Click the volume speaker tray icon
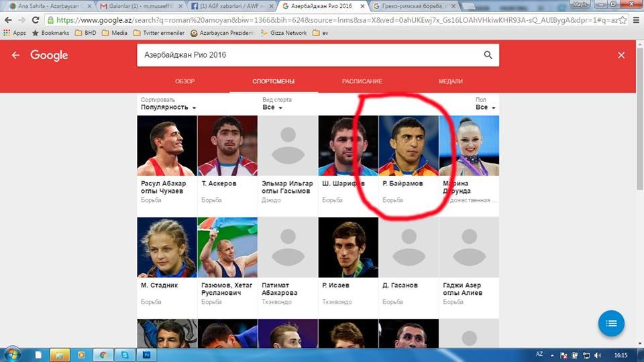The width and height of the screenshot is (644, 362). (598, 355)
